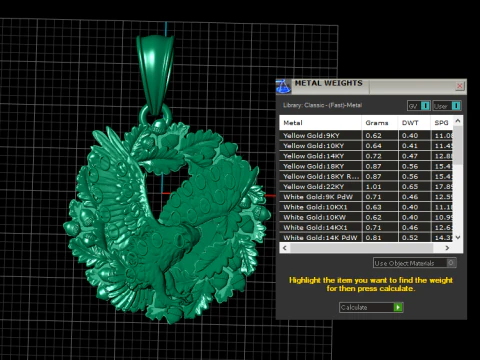Click the 1.01 grams value for 22KY
The height and width of the screenshot is (360, 480).
373,187
